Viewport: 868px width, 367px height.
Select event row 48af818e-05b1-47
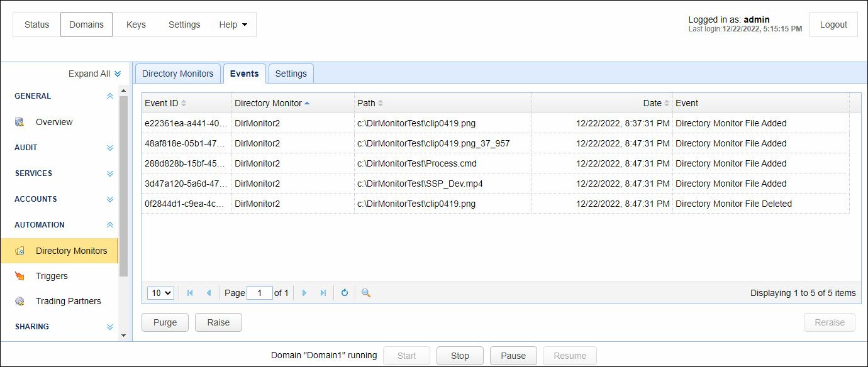tap(496, 143)
